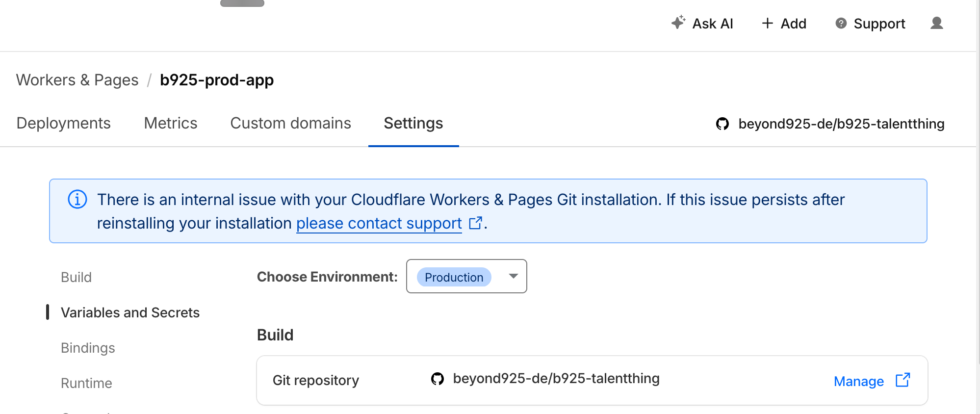Click external link icon after contact support

(x=475, y=223)
